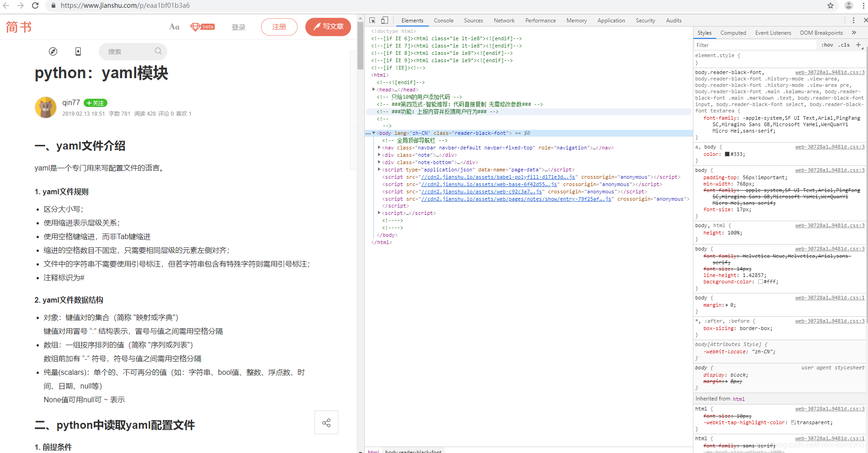Select the Styles pane tab
This screenshot has height=453, width=868.
[x=704, y=33]
